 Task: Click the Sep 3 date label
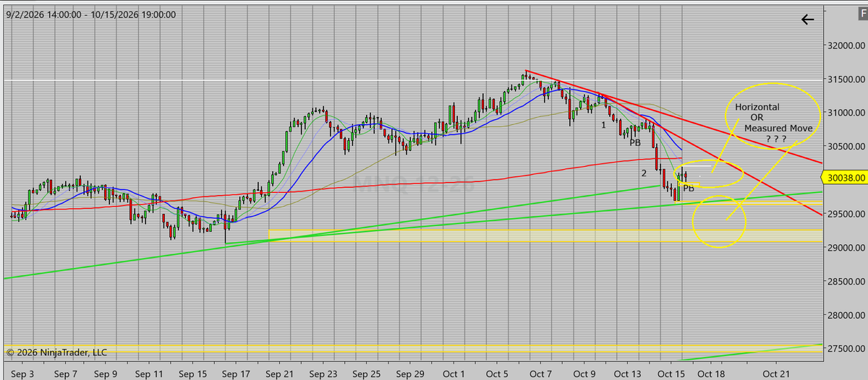22,373
